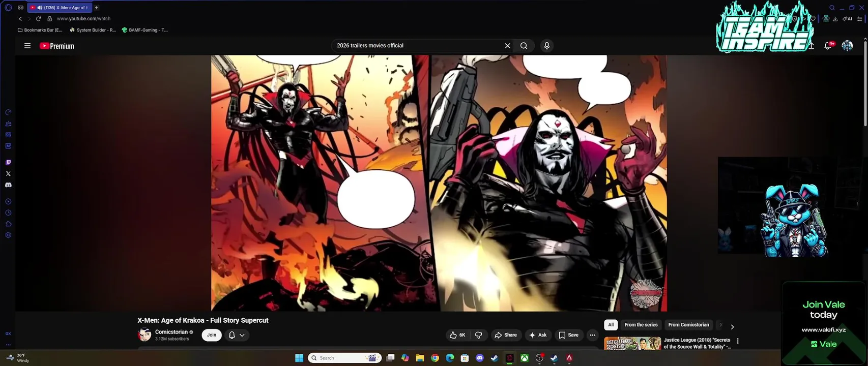Click the page vertical scrollbar
Viewport: 868px width, 366px height.
coord(865,83)
